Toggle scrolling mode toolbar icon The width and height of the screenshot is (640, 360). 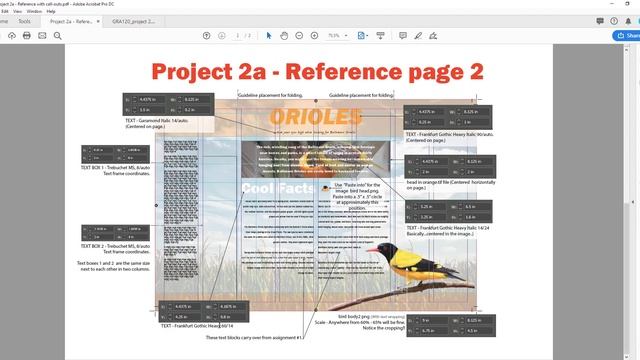tap(380, 36)
